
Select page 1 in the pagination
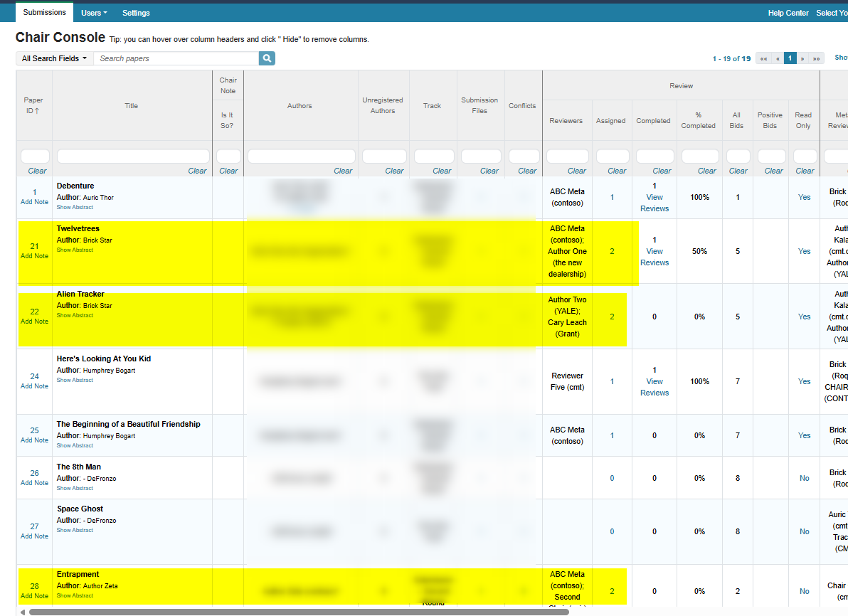point(790,58)
